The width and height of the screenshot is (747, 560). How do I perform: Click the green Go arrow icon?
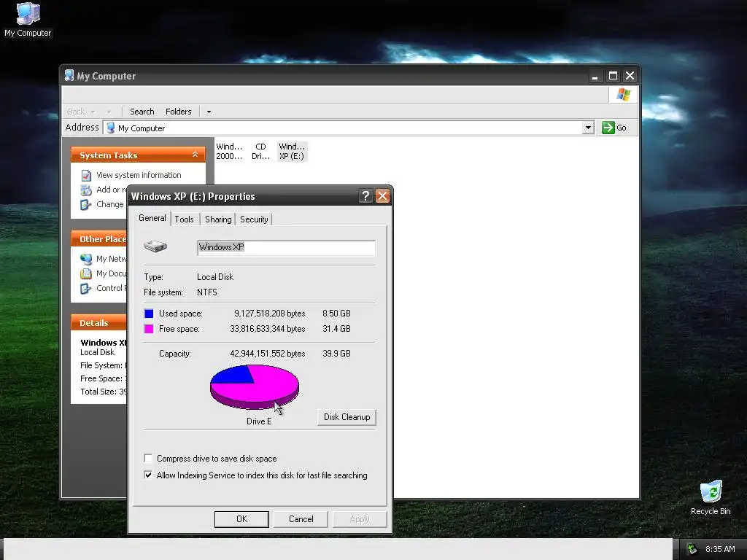point(608,128)
